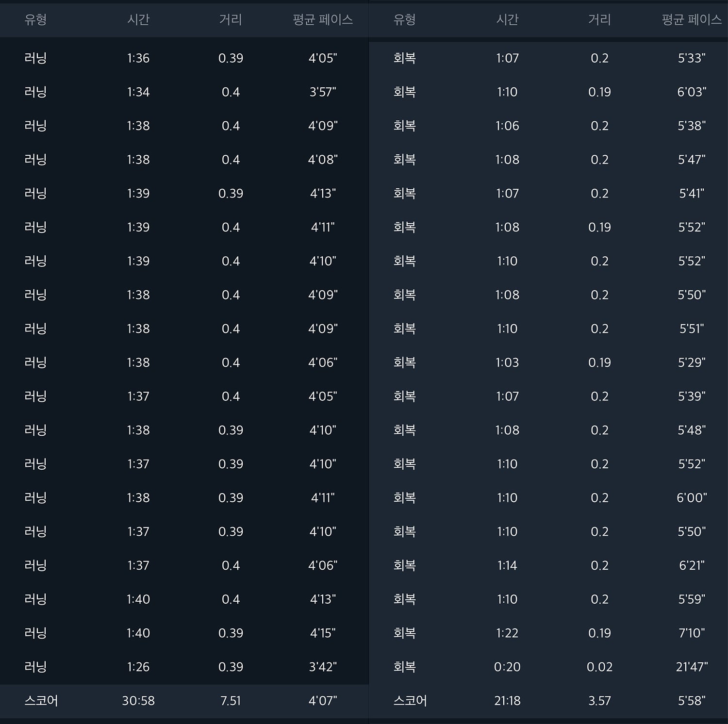Select the recovery lap with pace 21'47"

[548, 667]
